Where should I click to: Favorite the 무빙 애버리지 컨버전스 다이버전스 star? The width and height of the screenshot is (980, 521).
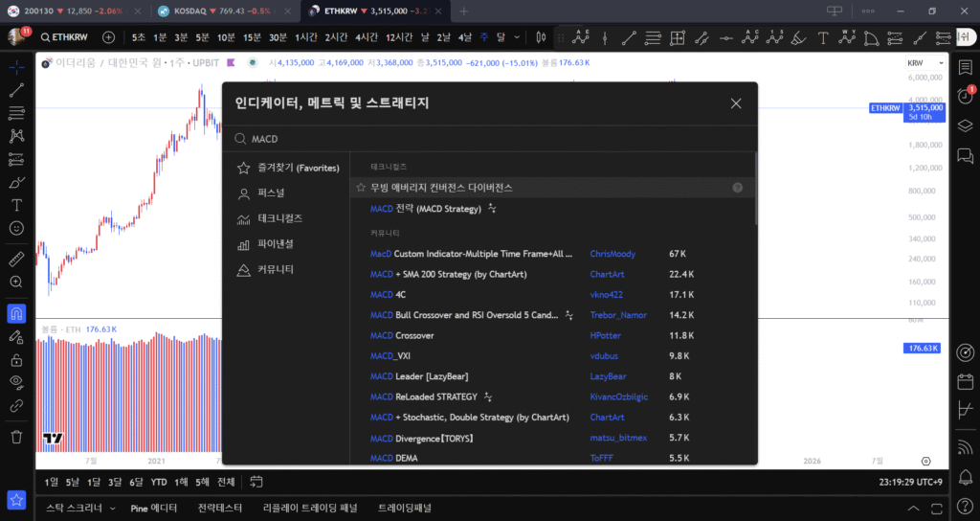361,188
